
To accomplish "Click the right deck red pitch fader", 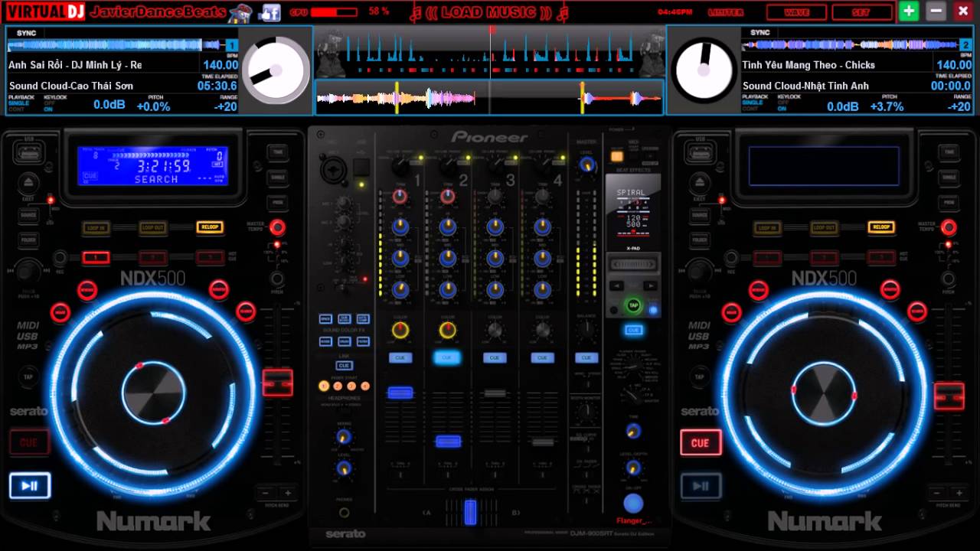I will (x=949, y=396).
